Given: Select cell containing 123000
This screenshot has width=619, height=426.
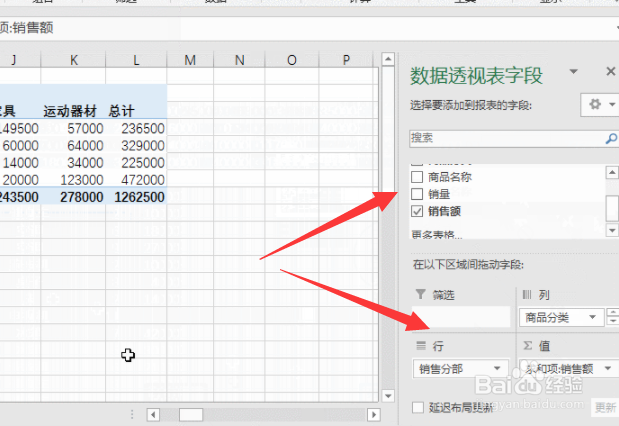Looking at the screenshot, I should coord(73,180).
